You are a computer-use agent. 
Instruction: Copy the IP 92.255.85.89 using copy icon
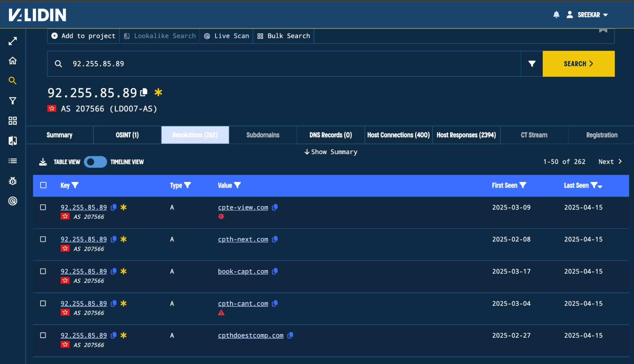point(144,92)
